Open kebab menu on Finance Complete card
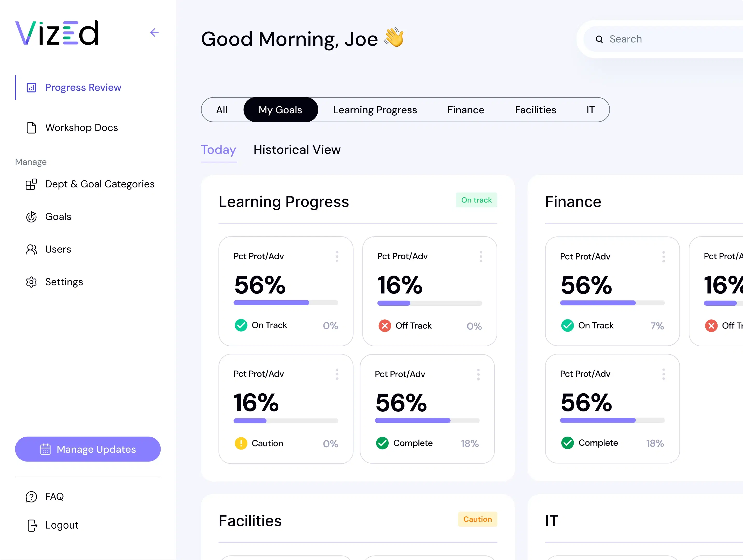Viewport: 743px width, 560px height. [663, 374]
